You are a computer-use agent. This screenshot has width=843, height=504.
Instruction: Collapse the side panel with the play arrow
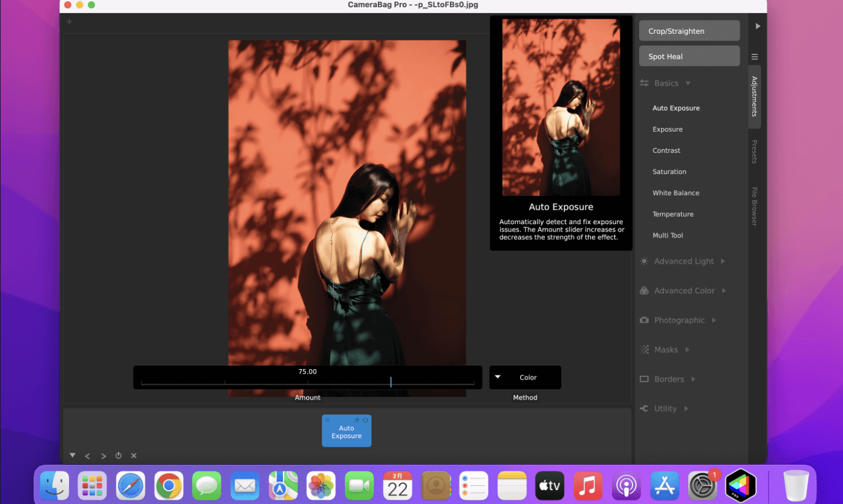coord(758,26)
